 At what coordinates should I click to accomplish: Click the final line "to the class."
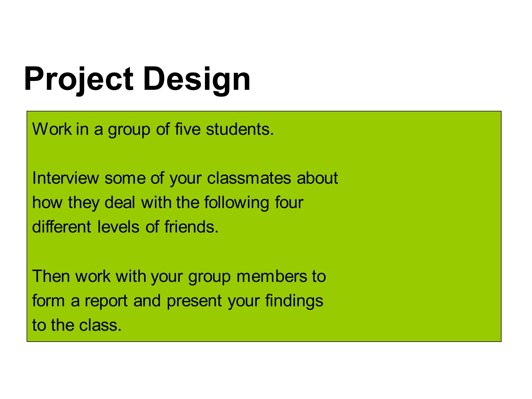[77, 325]
